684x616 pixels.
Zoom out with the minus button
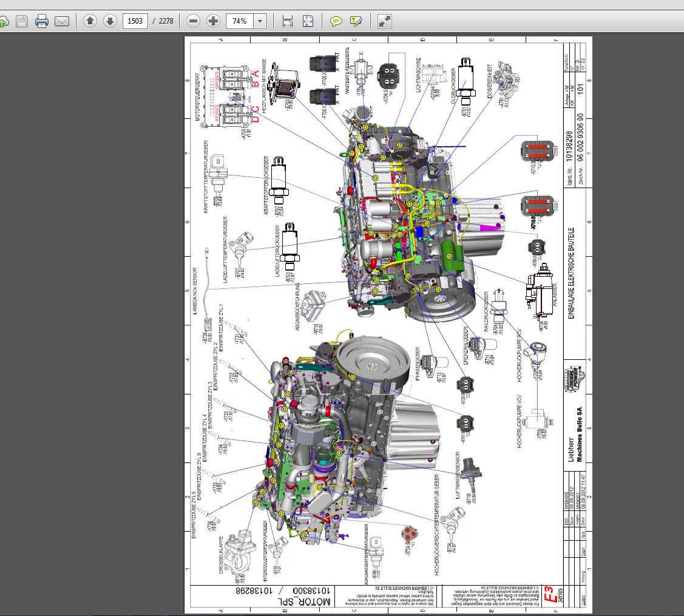click(193, 21)
